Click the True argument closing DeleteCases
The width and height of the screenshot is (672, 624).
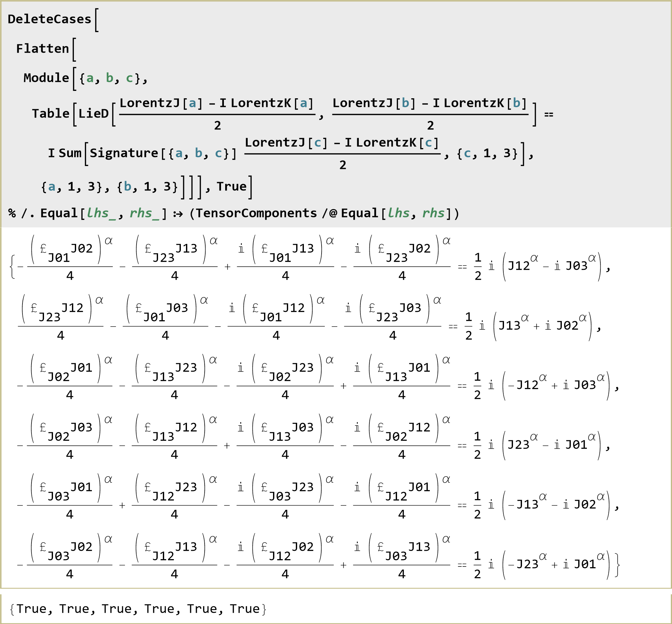(x=231, y=187)
